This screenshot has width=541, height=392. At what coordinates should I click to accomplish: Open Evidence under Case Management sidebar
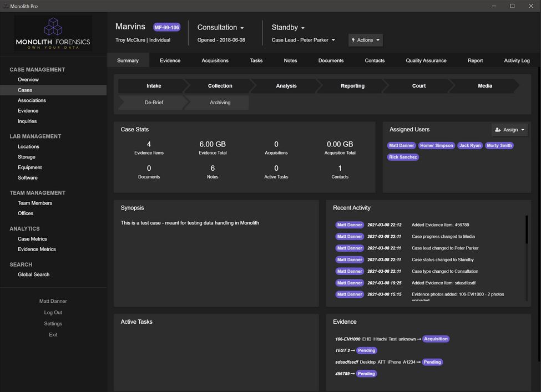(x=28, y=111)
